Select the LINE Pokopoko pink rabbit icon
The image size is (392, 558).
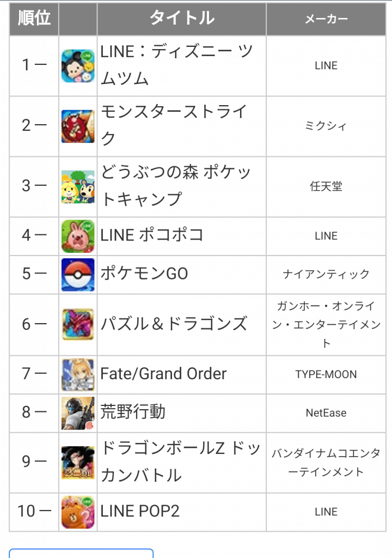pos(78,236)
